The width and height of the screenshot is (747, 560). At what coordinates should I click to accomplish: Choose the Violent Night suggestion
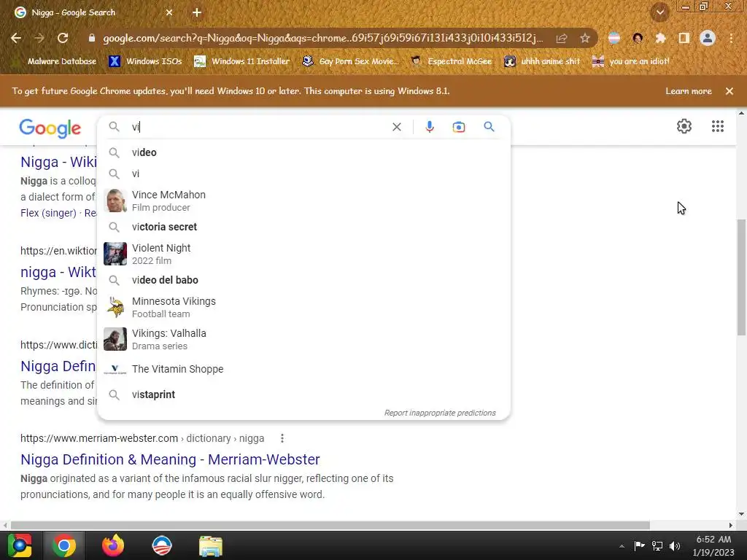point(303,254)
